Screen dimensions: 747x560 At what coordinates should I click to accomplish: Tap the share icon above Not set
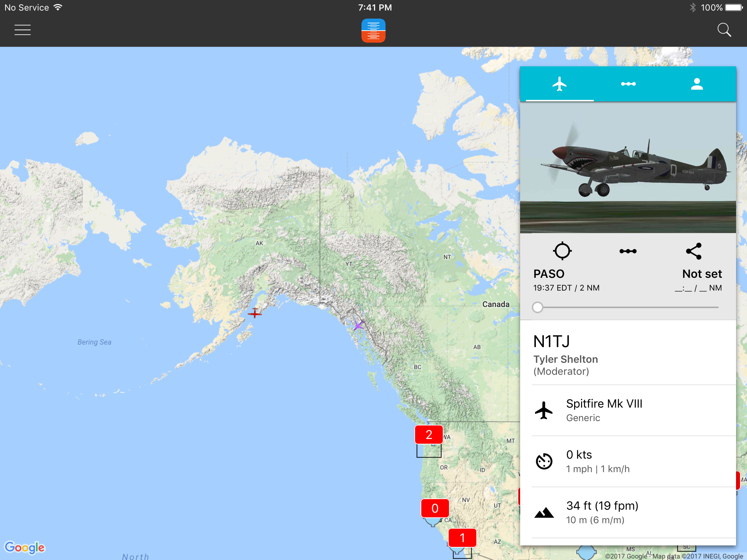click(694, 251)
